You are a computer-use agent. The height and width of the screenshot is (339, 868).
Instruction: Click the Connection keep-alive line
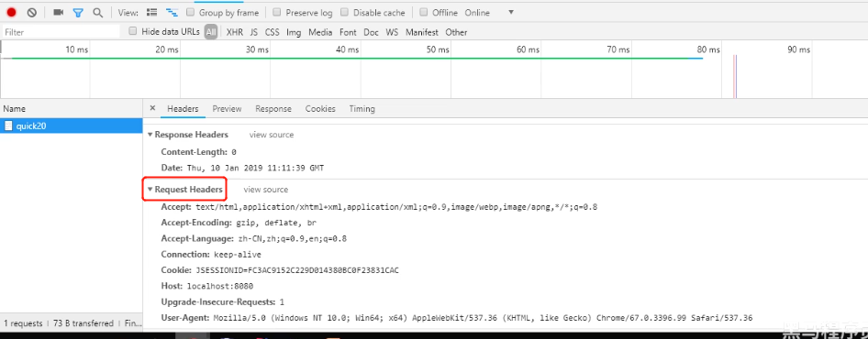pyautogui.click(x=211, y=255)
